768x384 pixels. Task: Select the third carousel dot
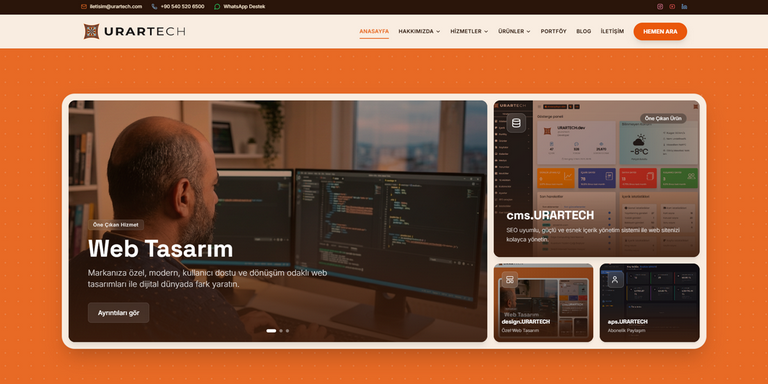click(x=288, y=331)
